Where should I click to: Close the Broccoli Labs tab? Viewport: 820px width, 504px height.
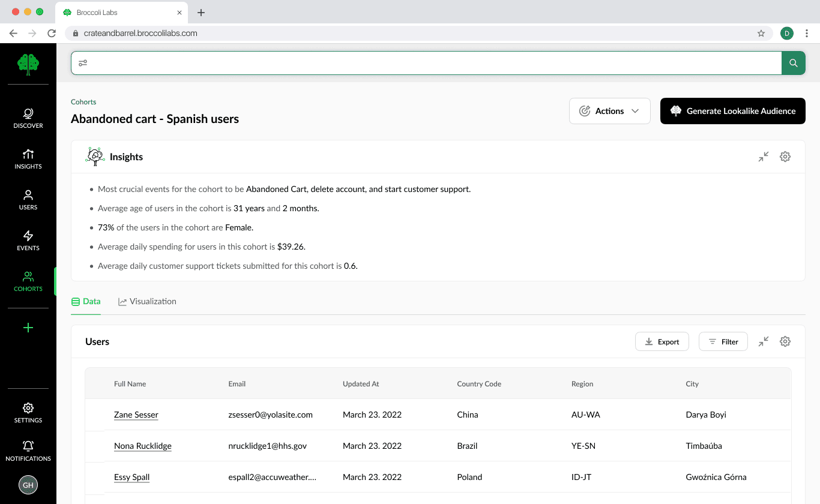coord(179,13)
